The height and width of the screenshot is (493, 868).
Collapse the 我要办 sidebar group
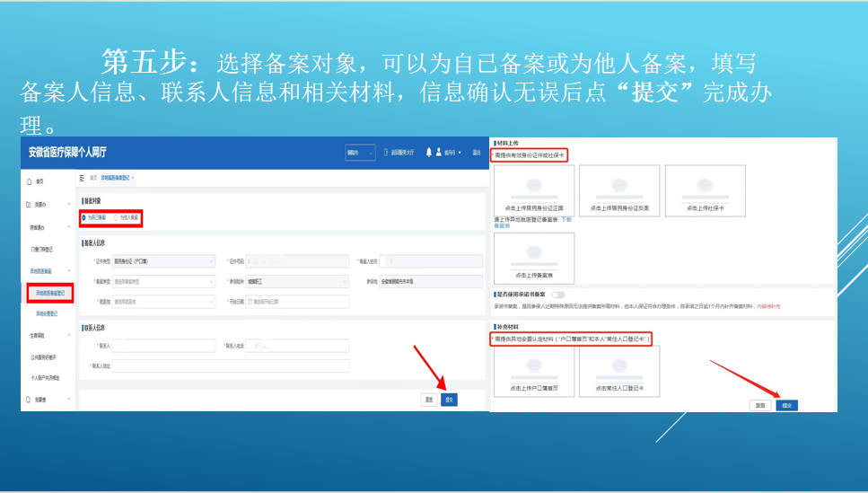coord(68,205)
